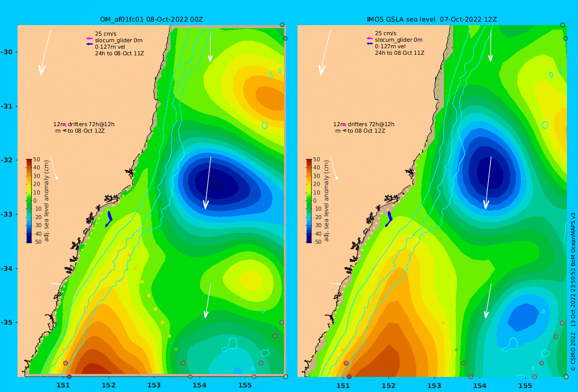Click 'to 08 Oct 12Z' text in left map
This screenshot has height=392, width=578.
coord(86,131)
